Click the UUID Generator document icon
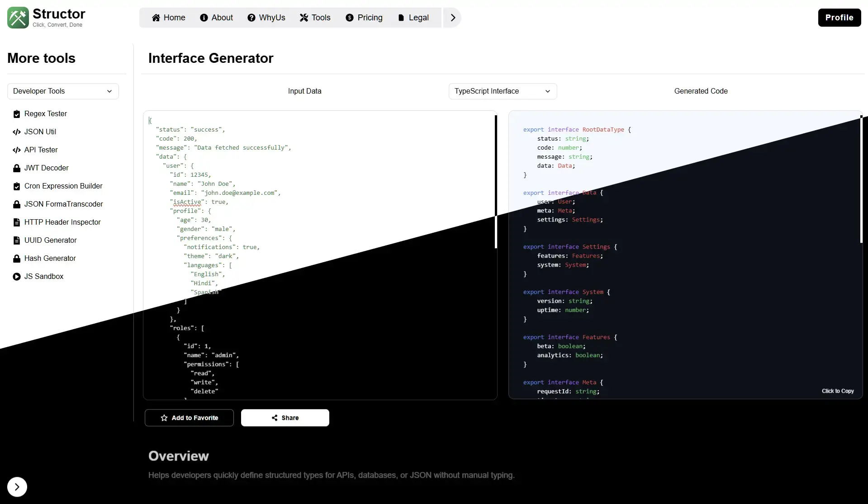 click(17, 240)
